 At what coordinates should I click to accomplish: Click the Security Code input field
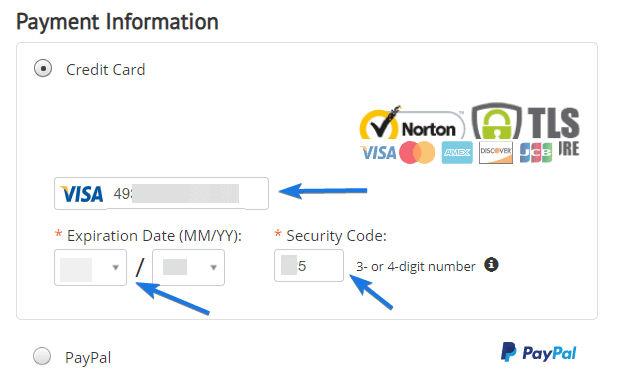[309, 266]
